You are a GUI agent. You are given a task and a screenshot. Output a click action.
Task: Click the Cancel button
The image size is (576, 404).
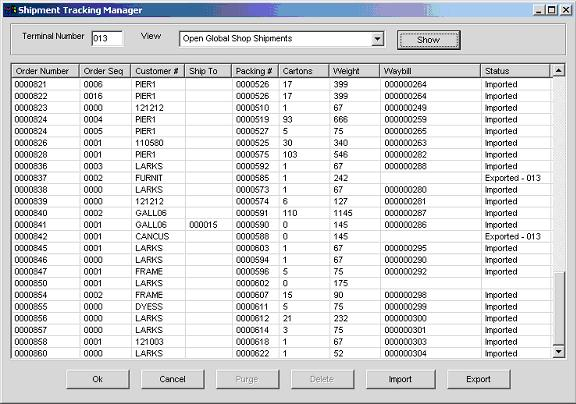[x=173, y=379]
